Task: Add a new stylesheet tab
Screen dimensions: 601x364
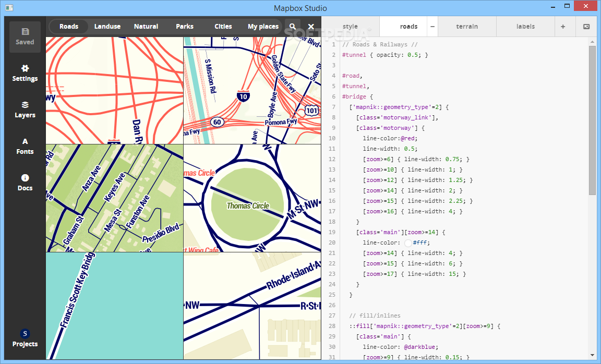Action: tap(563, 27)
